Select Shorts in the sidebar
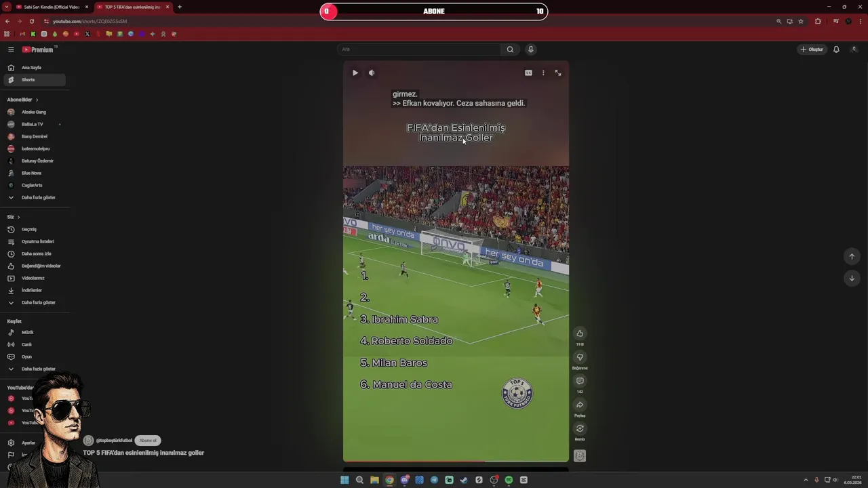This screenshot has width=868, height=488. pyautogui.click(x=34, y=80)
